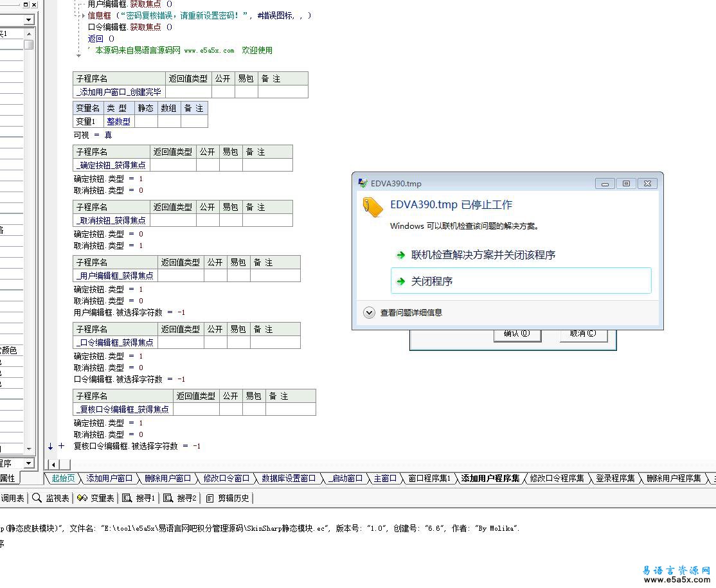716x588 pixels.
Task: Select the 属性 tab in the left panel
Action: click(x=8, y=478)
